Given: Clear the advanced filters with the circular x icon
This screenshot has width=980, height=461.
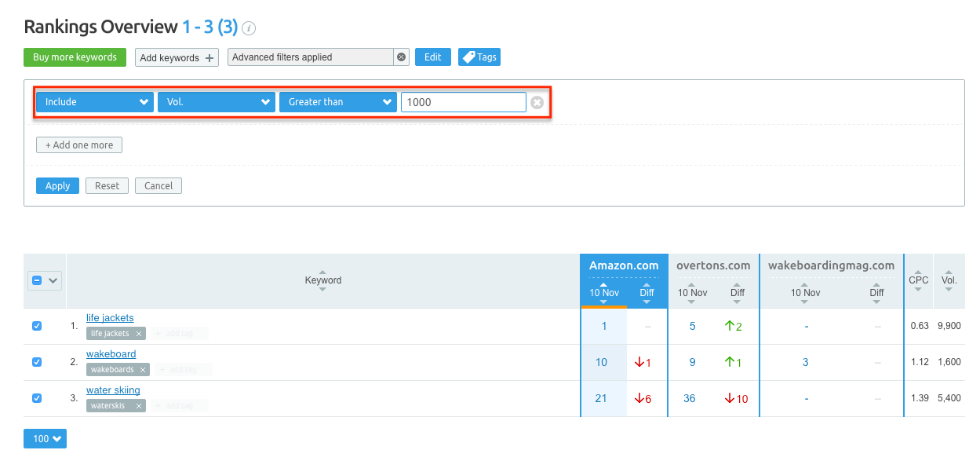Looking at the screenshot, I should pos(401,57).
